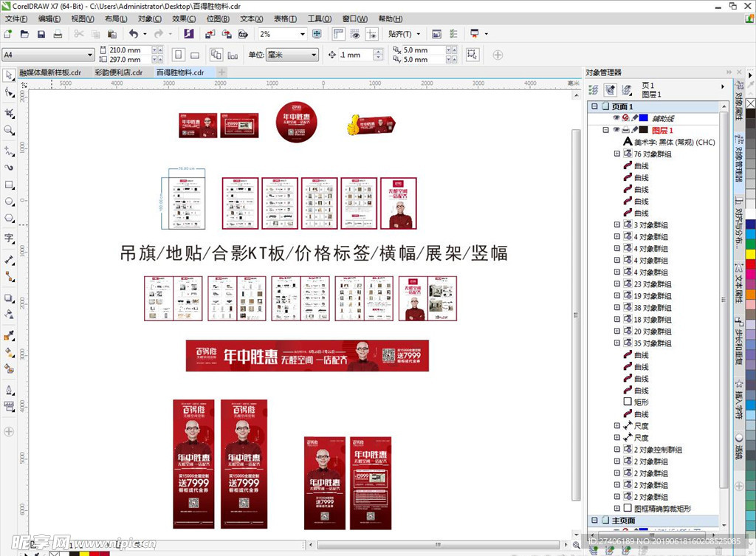Viewport: 756px width, 556px height.
Task: Open the 文本属性 docker tab
Action: point(738,284)
